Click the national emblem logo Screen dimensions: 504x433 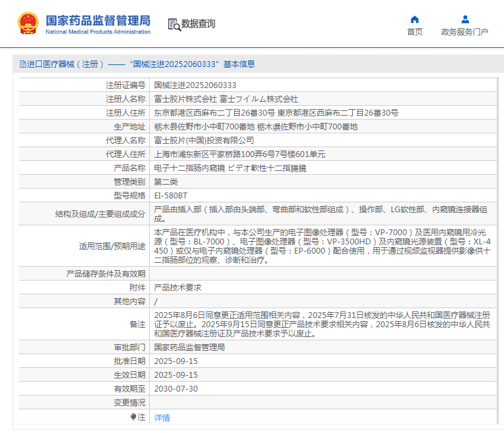coord(28,23)
